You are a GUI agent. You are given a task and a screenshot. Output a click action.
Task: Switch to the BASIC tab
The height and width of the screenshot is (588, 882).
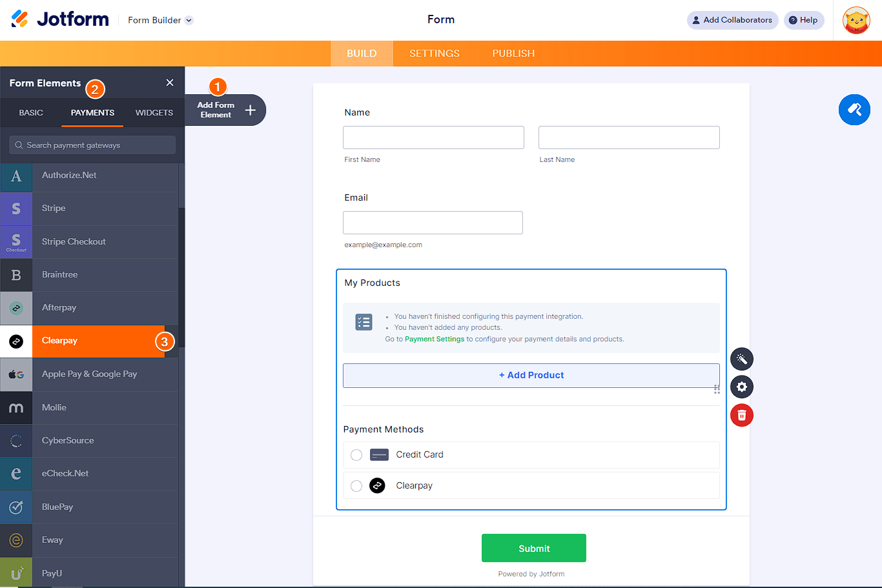tap(31, 112)
